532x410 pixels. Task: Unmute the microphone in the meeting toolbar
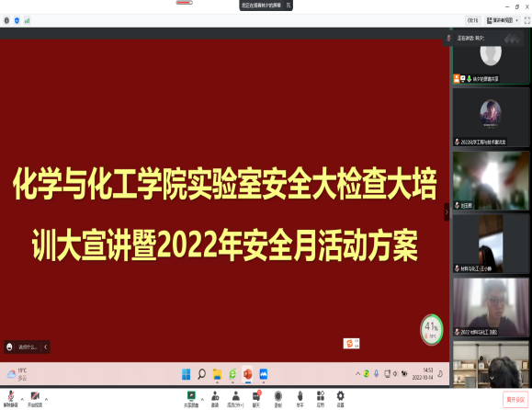click(10, 398)
